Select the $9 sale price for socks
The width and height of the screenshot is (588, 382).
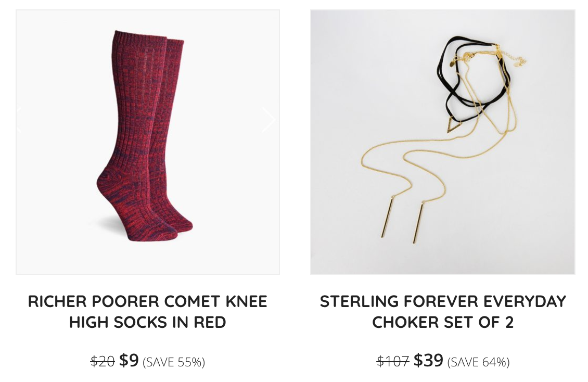[129, 360]
